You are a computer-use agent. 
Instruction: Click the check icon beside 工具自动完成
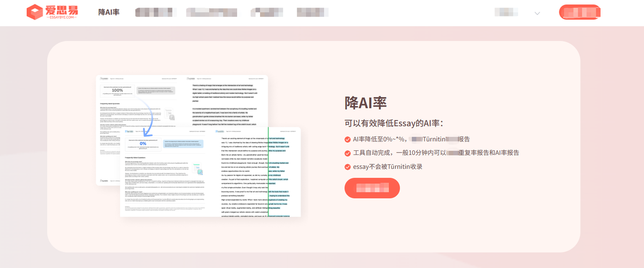click(x=348, y=153)
